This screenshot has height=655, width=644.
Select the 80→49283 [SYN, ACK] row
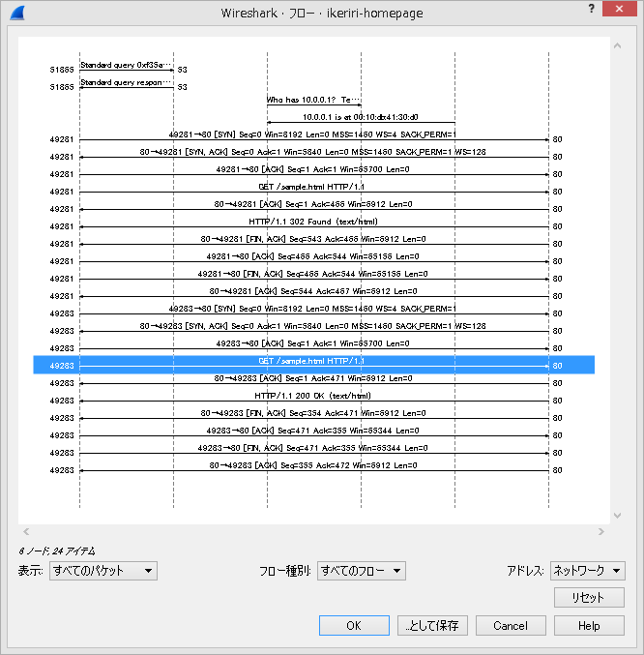click(314, 330)
